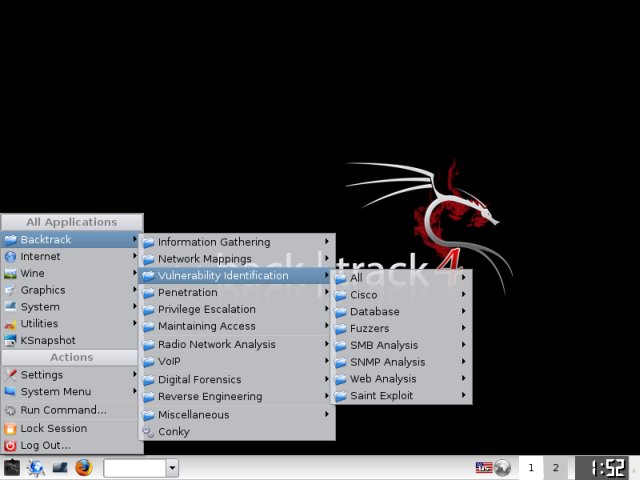Expand the SMB Analysis submenu arrow
The height and width of the screenshot is (480, 640).
464,344
